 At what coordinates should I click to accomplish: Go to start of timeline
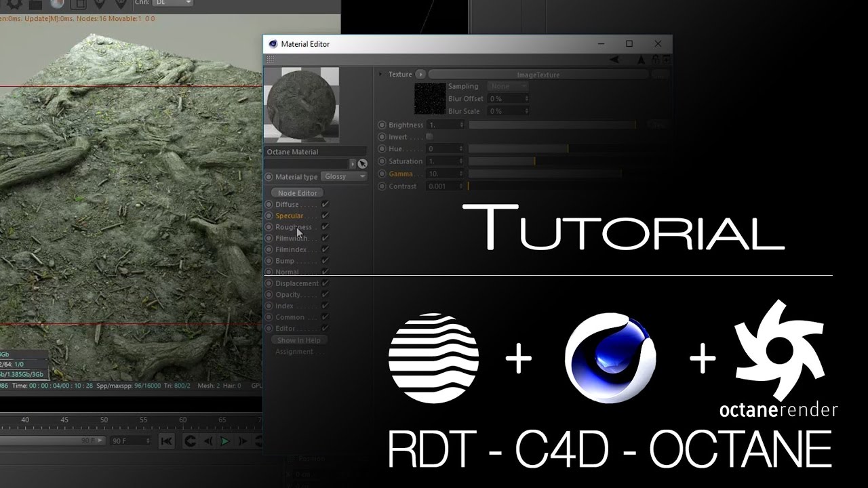165,441
